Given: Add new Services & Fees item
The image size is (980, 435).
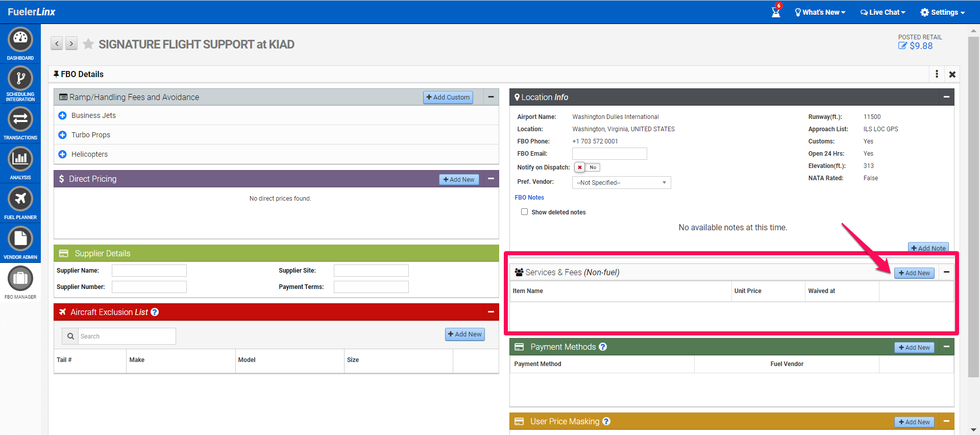Looking at the screenshot, I should 914,273.
